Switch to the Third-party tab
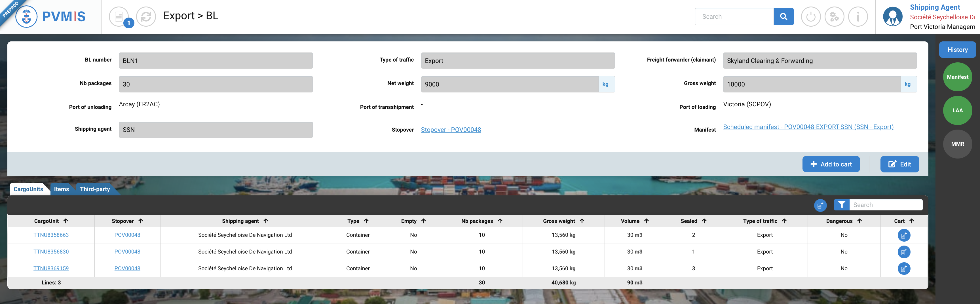980x304 pixels. tap(95, 189)
